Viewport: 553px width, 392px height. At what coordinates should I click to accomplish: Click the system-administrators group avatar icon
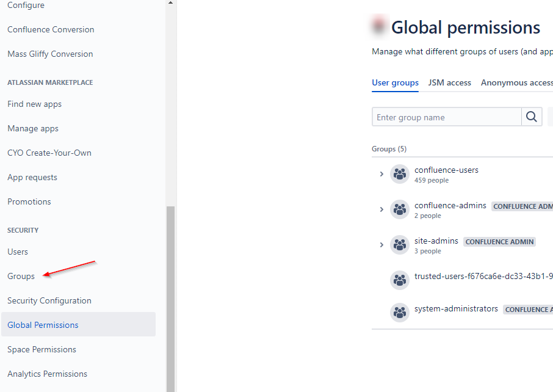[400, 312]
